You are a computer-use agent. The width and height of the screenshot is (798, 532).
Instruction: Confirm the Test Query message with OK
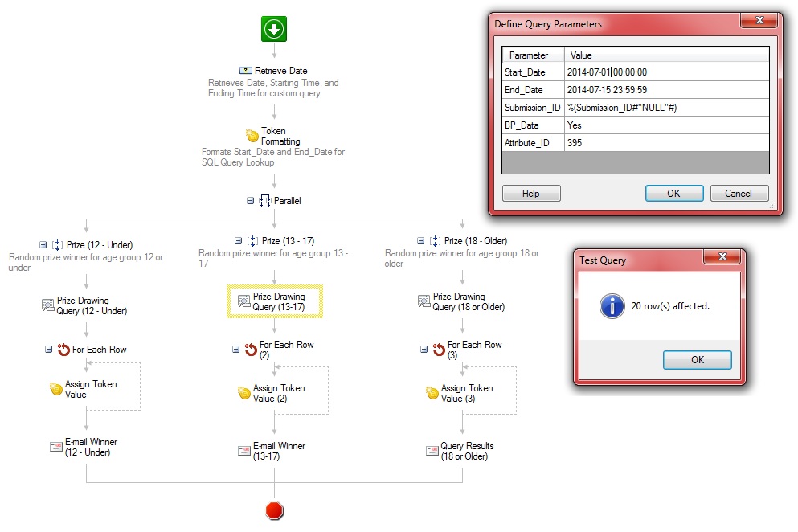point(697,360)
